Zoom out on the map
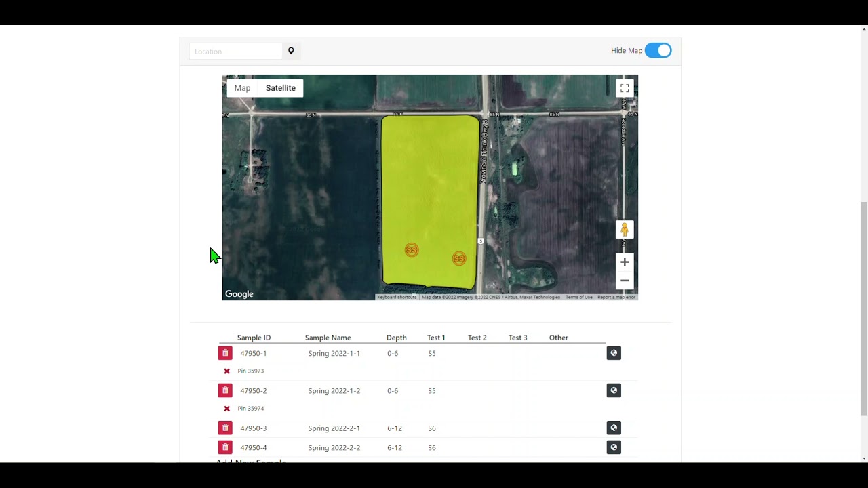The height and width of the screenshot is (488, 868). 625,281
